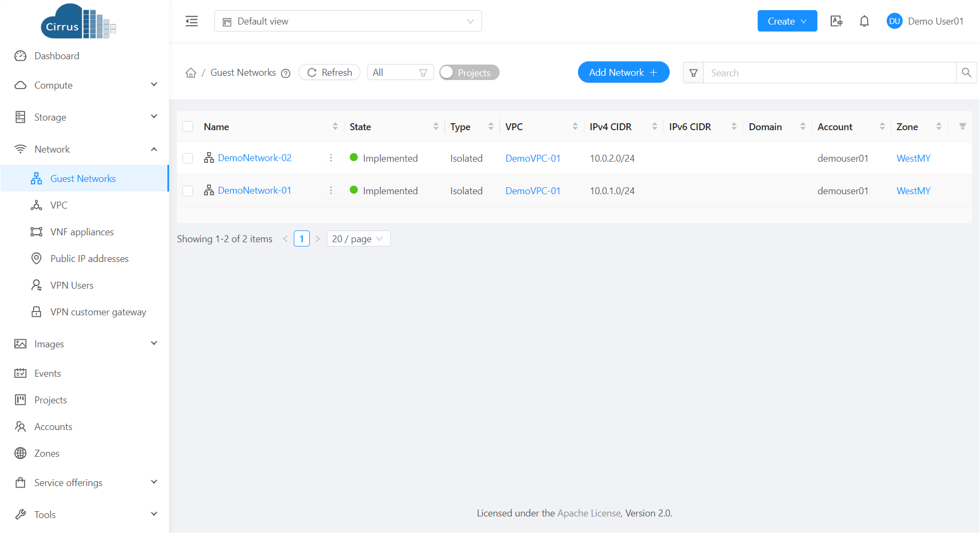Click into the Search input field
The image size is (980, 533).
[829, 73]
